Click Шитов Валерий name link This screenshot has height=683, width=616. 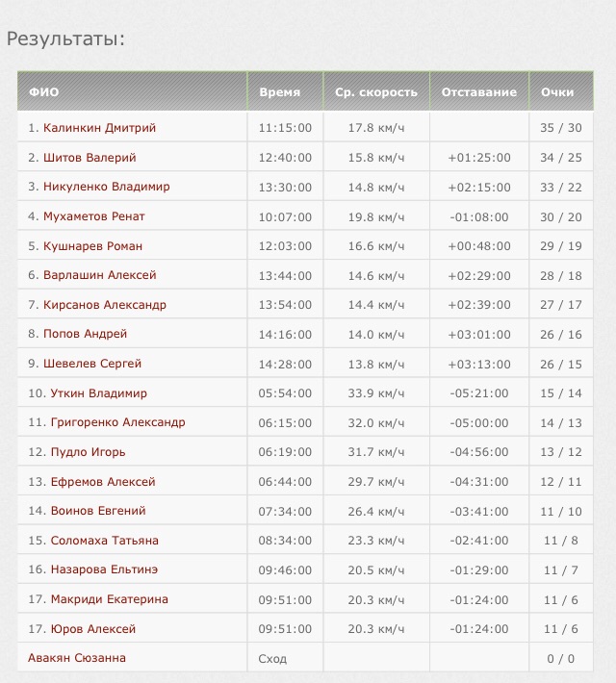coord(90,158)
